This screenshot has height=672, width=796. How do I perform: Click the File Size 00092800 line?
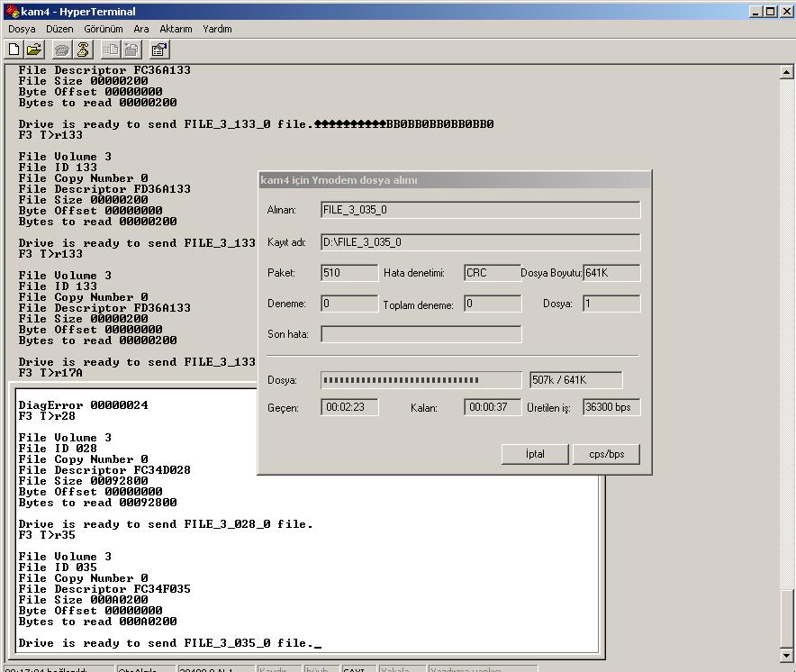point(83,481)
